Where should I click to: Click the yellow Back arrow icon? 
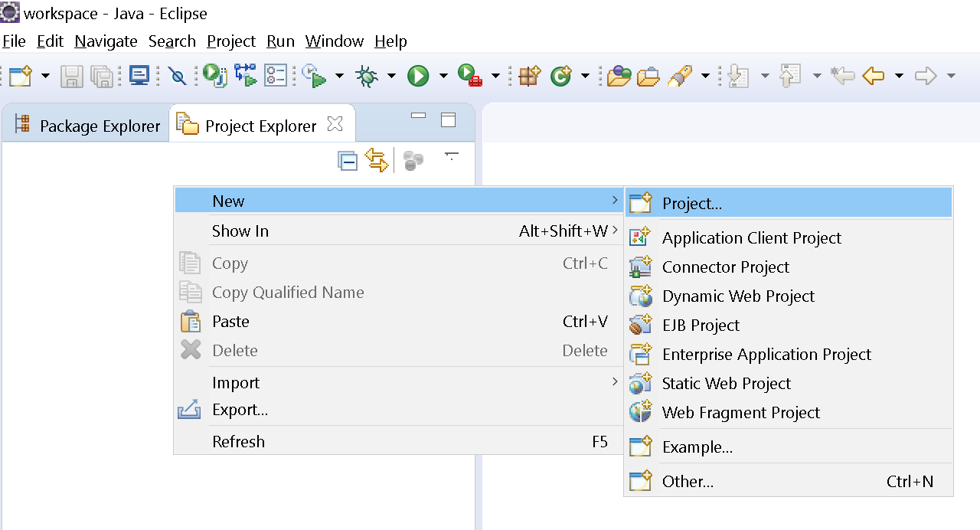pos(874,75)
